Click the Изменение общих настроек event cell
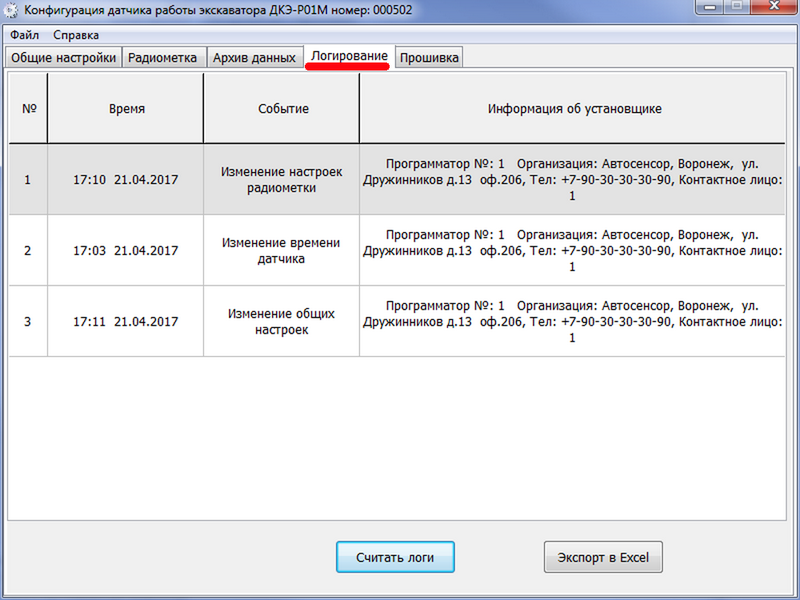This screenshot has height=600, width=800. [x=282, y=321]
